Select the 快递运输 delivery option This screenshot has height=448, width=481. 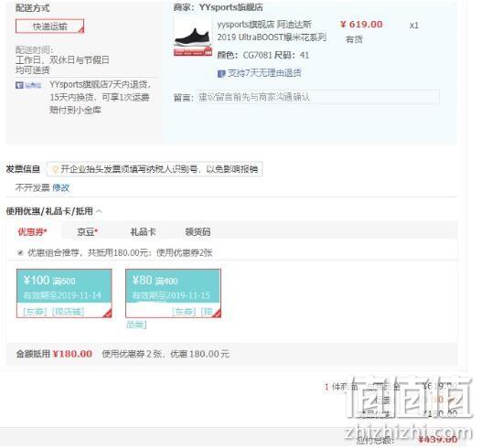tap(49, 27)
